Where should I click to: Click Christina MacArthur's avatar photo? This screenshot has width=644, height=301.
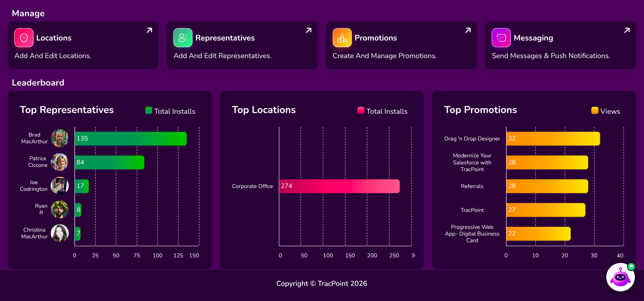(x=60, y=233)
